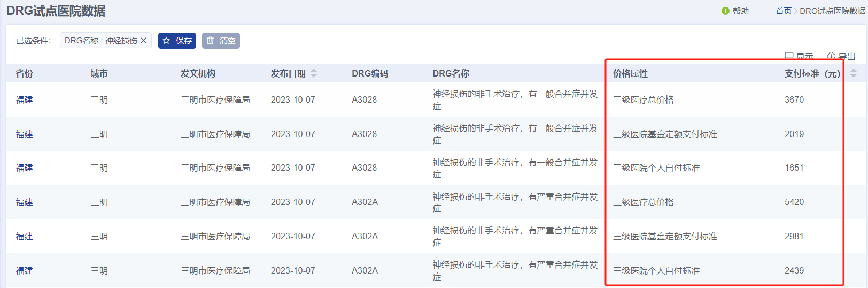Click the green 帮助 help icon
The height and width of the screenshot is (288, 868).
(x=725, y=11)
